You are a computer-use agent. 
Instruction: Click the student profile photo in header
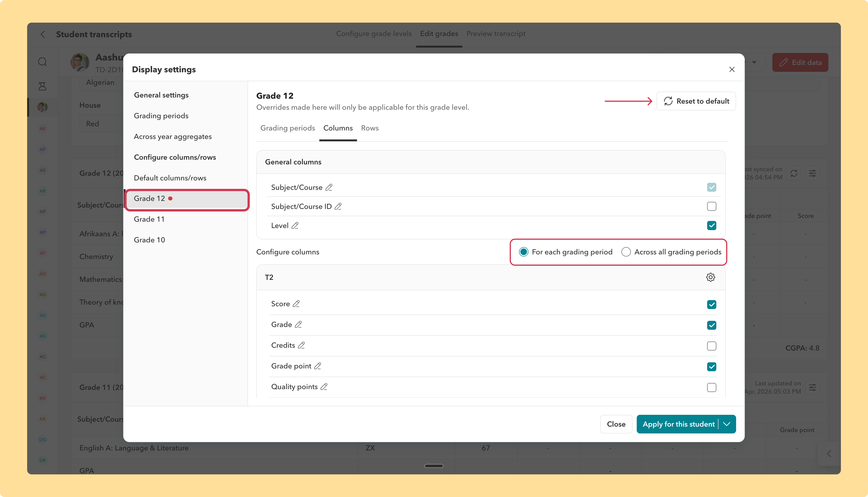tap(80, 62)
